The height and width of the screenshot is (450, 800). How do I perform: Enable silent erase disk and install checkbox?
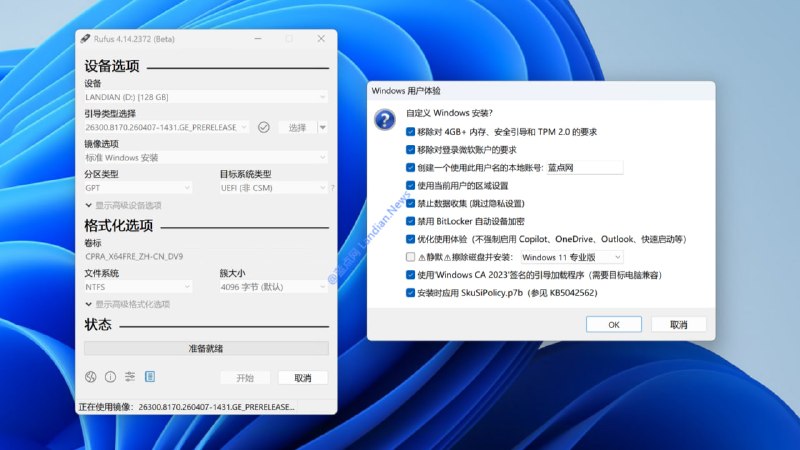pyautogui.click(x=410, y=257)
